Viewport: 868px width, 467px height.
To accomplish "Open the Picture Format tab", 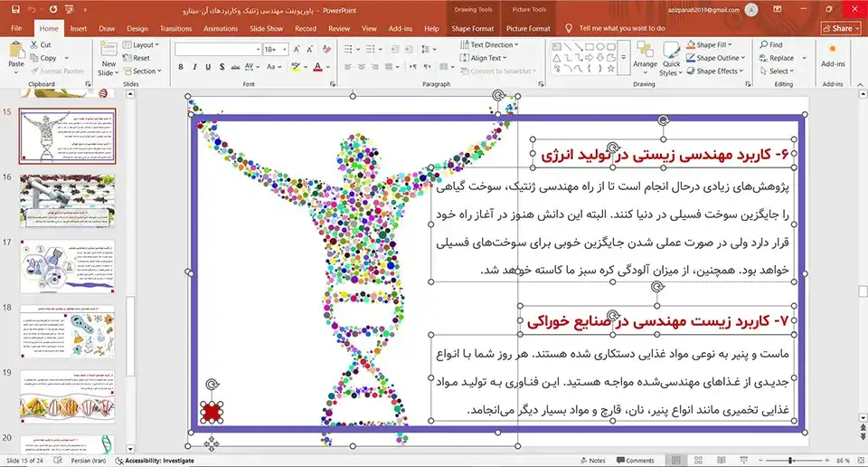I will point(528,28).
